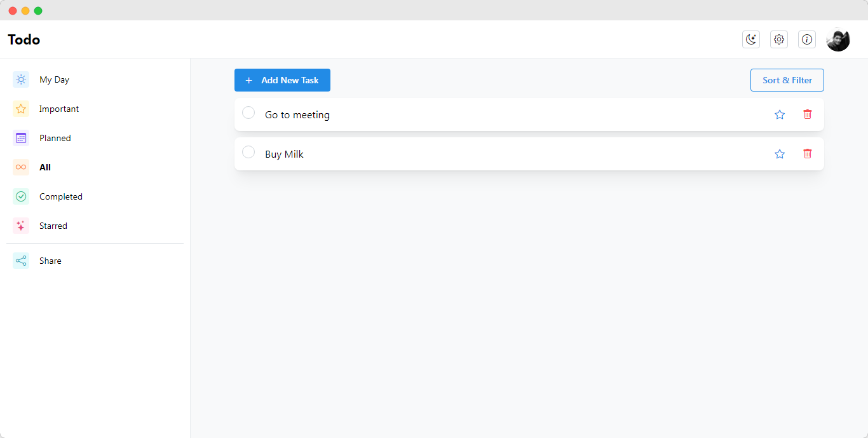Screen dimensions: 868x438
Task: Star the Buy Milk task
Action: pos(780,154)
